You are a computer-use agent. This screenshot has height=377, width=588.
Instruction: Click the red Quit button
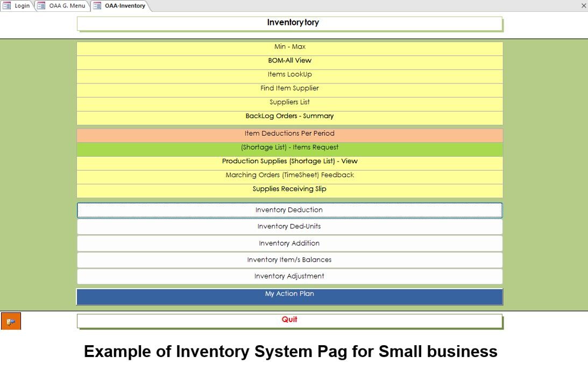click(289, 320)
